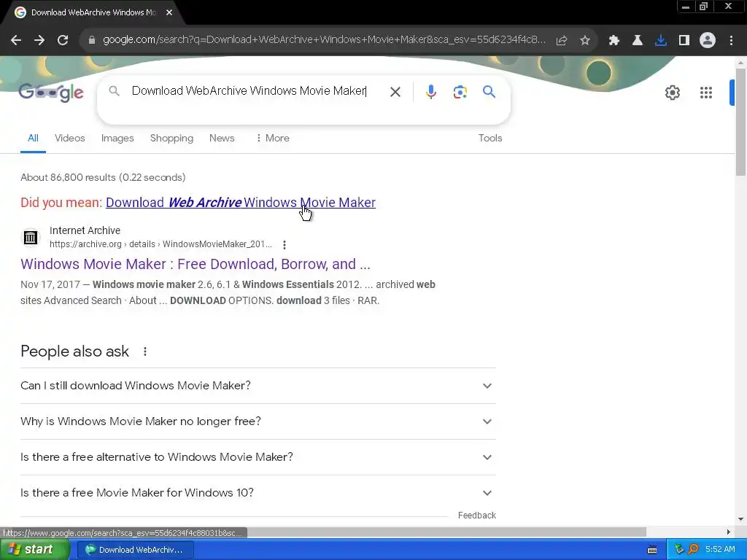Open the on-screen keyboard tray icon
Viewport: 747px width, 560px height.
tap(652, 550)
